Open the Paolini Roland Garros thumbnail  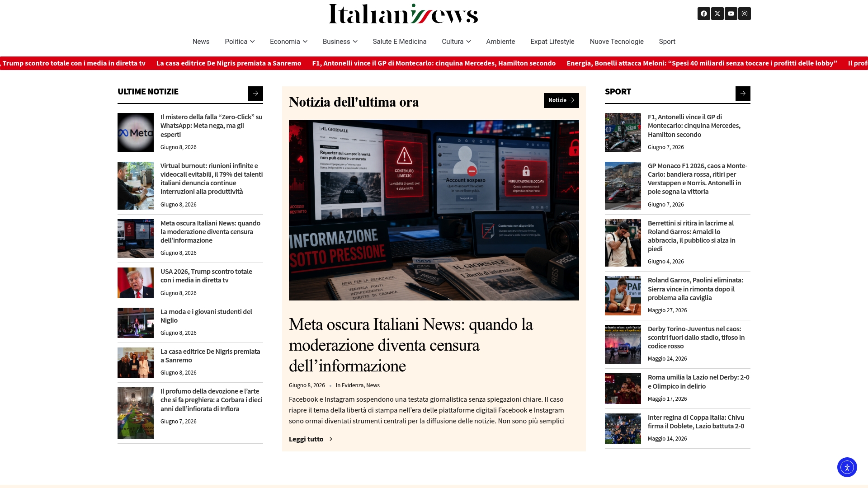click(623, 296)
